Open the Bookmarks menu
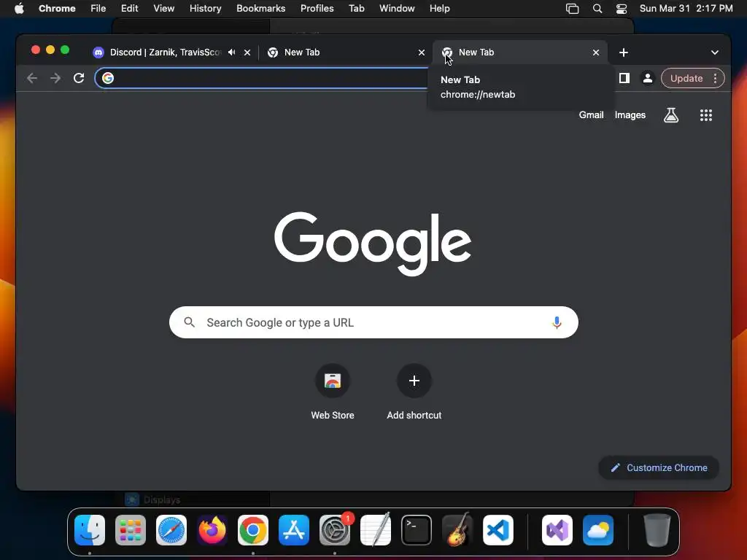747x560 pixels. coord(260,9)
